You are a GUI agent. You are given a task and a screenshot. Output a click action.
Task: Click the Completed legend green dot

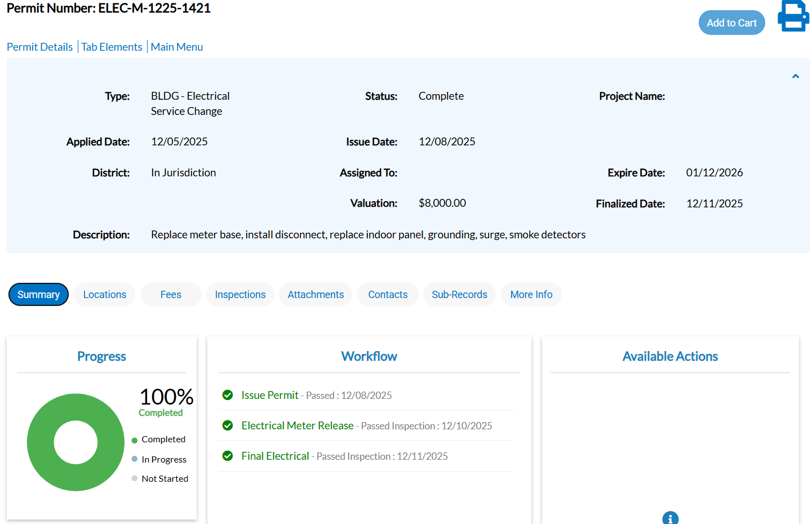[x=135, y=440]
